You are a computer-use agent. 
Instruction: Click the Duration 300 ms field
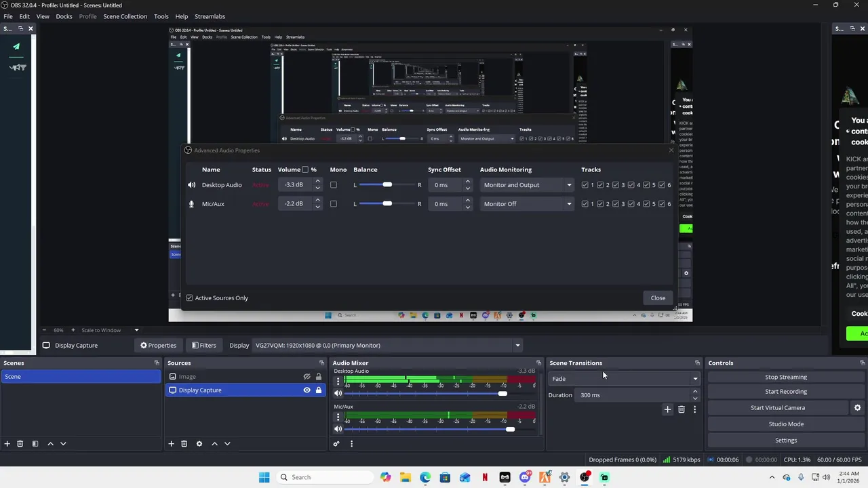[633, 395]
